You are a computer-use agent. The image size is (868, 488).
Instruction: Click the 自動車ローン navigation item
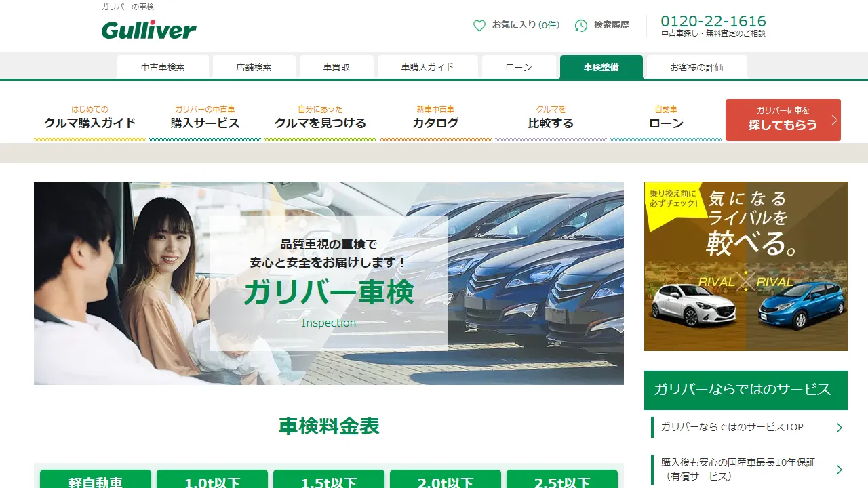[x=666, y=117]
